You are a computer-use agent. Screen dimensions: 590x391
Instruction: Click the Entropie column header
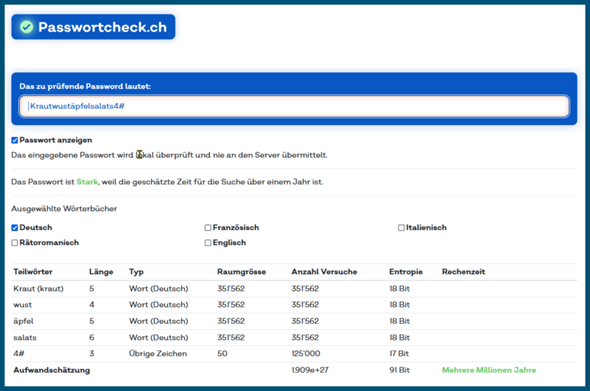pyautogui.click(x=406, y=272)
